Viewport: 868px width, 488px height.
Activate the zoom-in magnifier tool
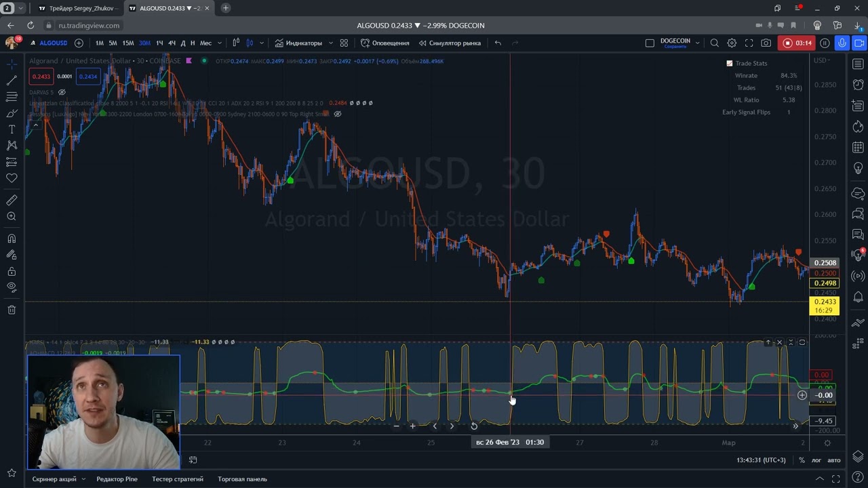tap(12, 216)
